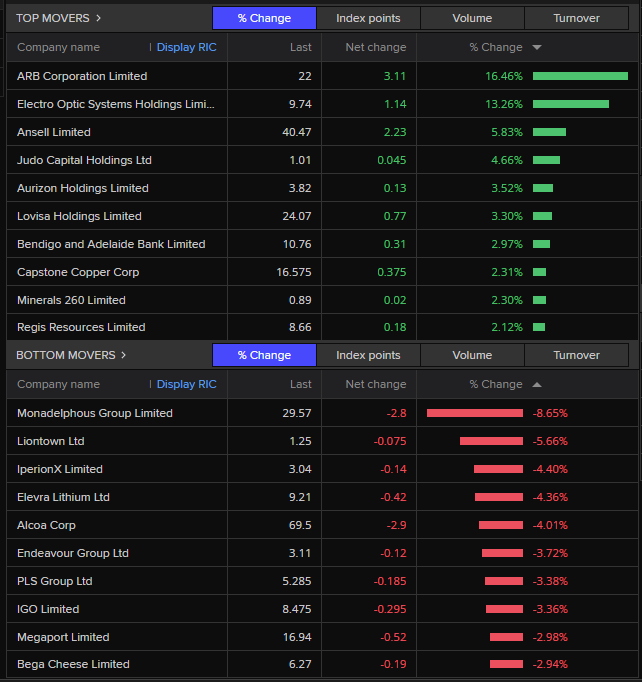Switch Top Movers to Turnover tab
This screenshot has width=642, height=682.
coord(576,18)
